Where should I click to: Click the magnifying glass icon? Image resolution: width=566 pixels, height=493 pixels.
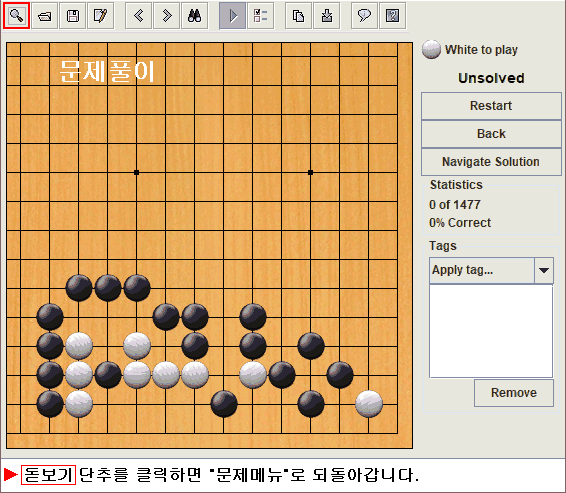pyautogui.click(x=16, y=16)
